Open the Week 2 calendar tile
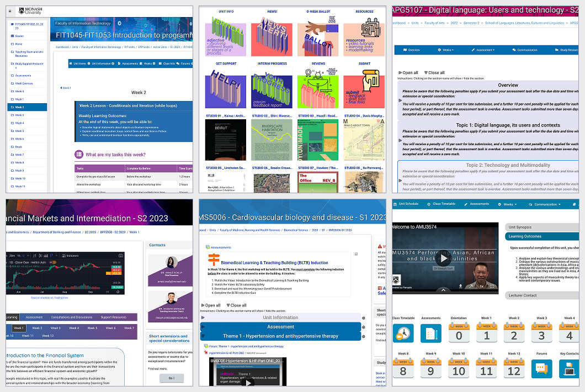 click(x=514, y=332)
